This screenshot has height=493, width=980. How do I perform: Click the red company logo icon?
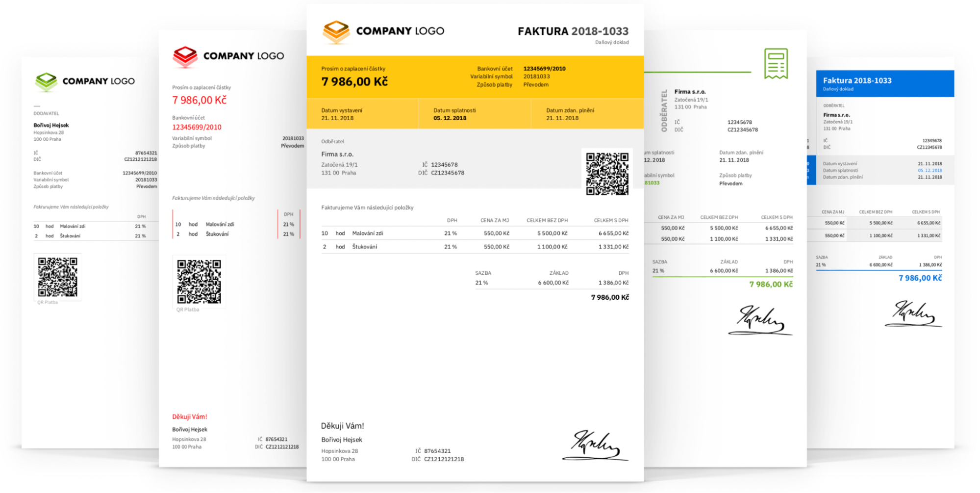[x=185, y=57]
